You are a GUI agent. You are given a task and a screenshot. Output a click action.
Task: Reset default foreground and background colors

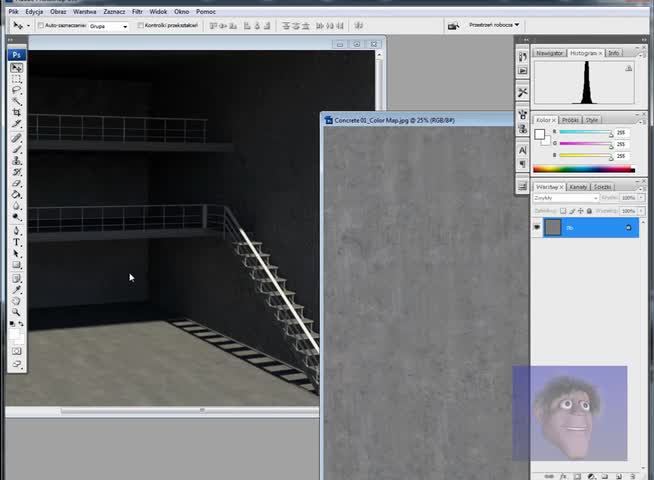12,324
